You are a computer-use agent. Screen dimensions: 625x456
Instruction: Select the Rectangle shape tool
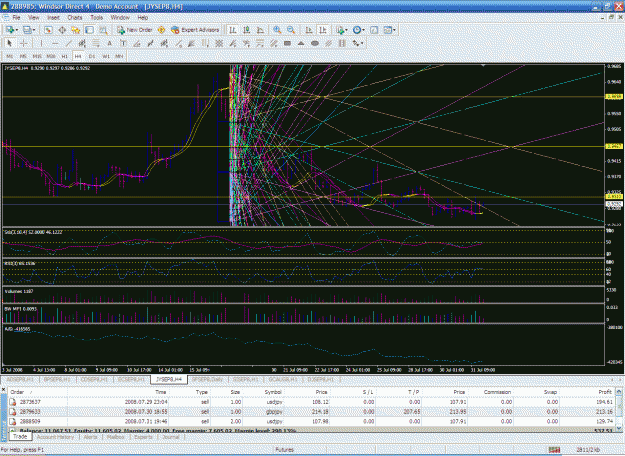287,43
